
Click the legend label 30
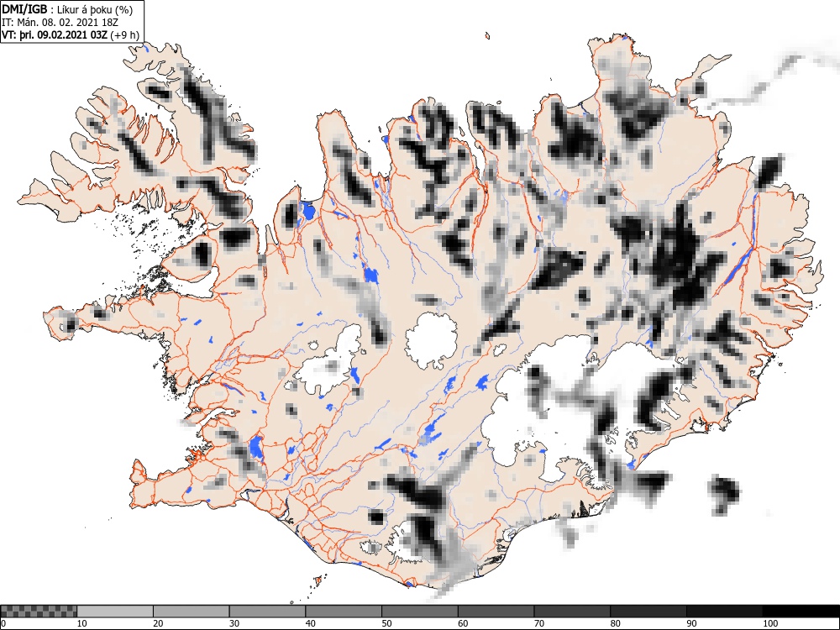coord(234,623)
